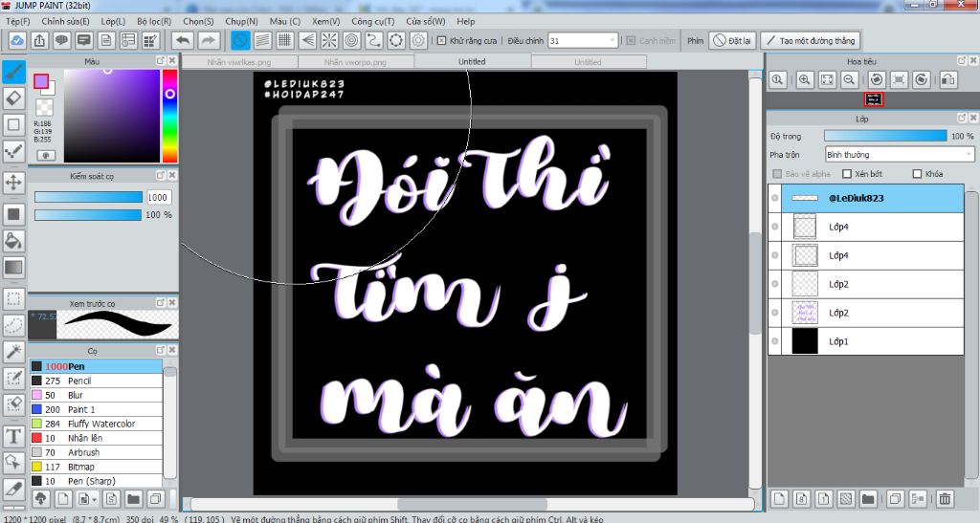
Task: Enable the concentric circle snap guide
Action: point(352,40)
